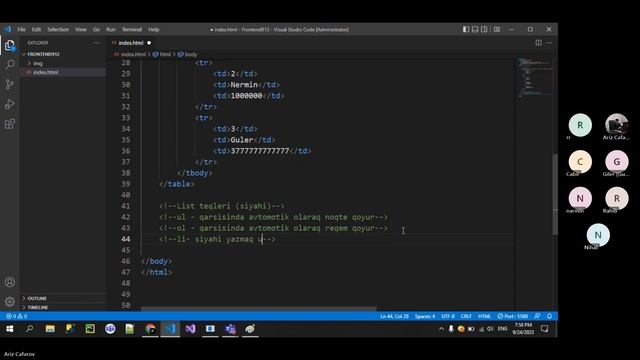
Task: Select the index.html editor tab
Action: point(131,43)
